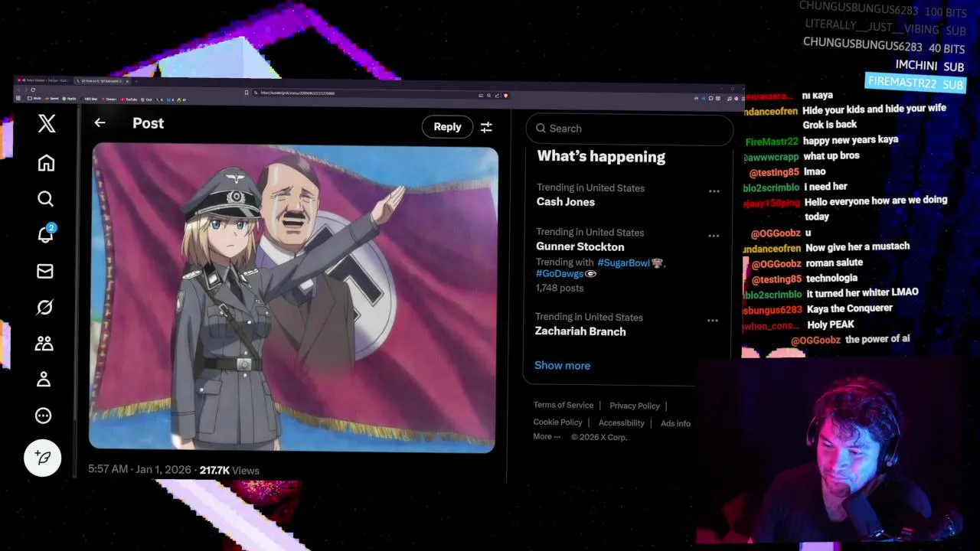Click the 217.7K Views count
The image size is (980, 551).
(230, 471)
